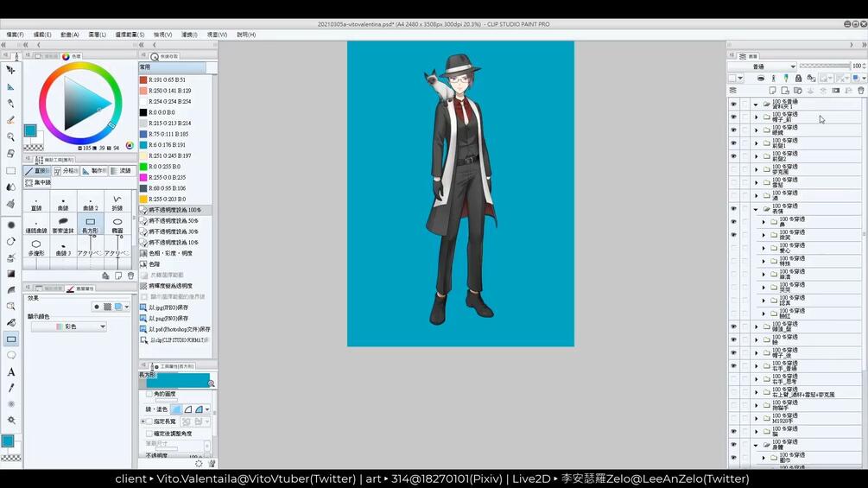The width and height of the screenshot is (868, 488).
Task: Delete sub tool with trash icon
Action: click(130, 275)
